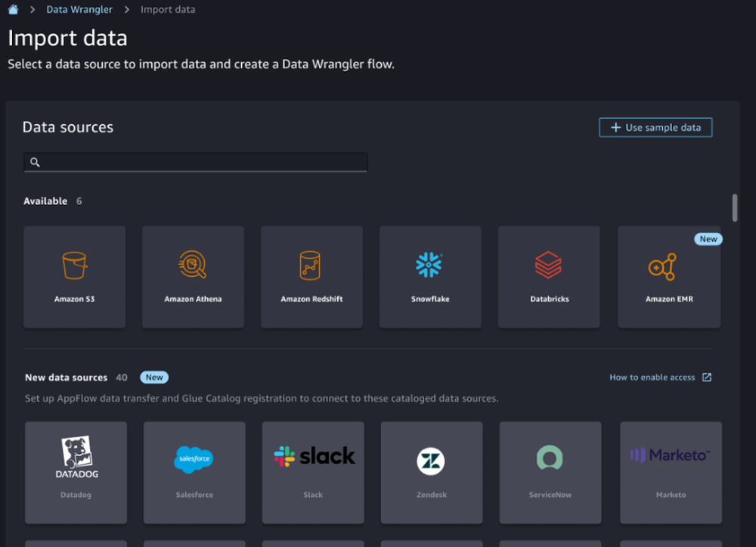
Task: Choose the Datadog logo
Action: [76, 457]
